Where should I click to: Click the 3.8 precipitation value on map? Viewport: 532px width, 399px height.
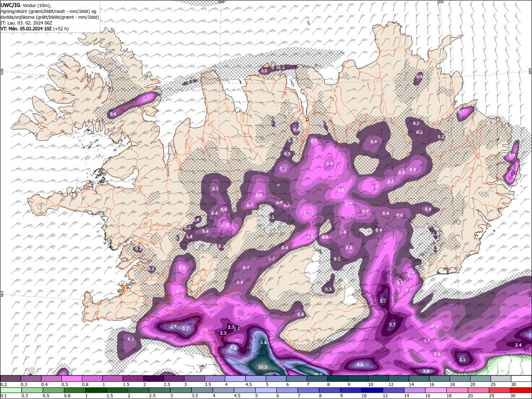tap(426, 371)
